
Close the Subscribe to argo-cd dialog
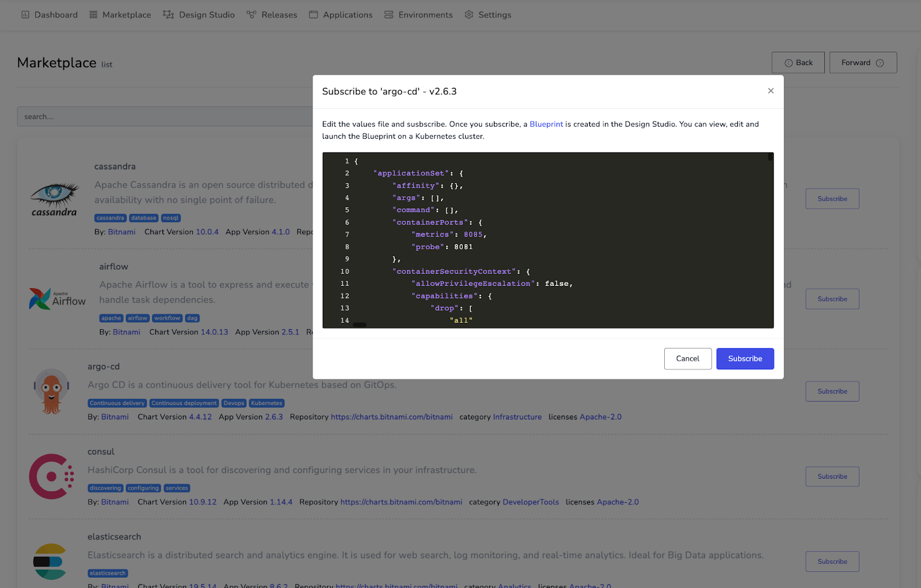pos(771,91)
